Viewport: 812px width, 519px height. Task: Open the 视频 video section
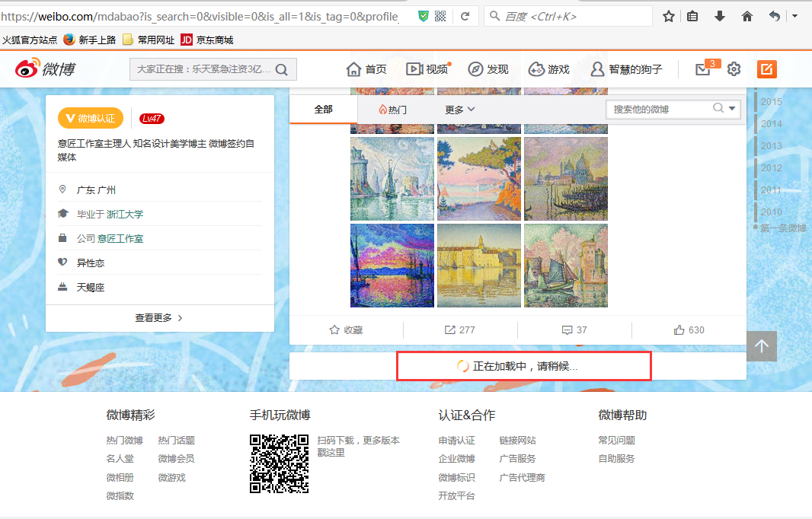point(428,68)
